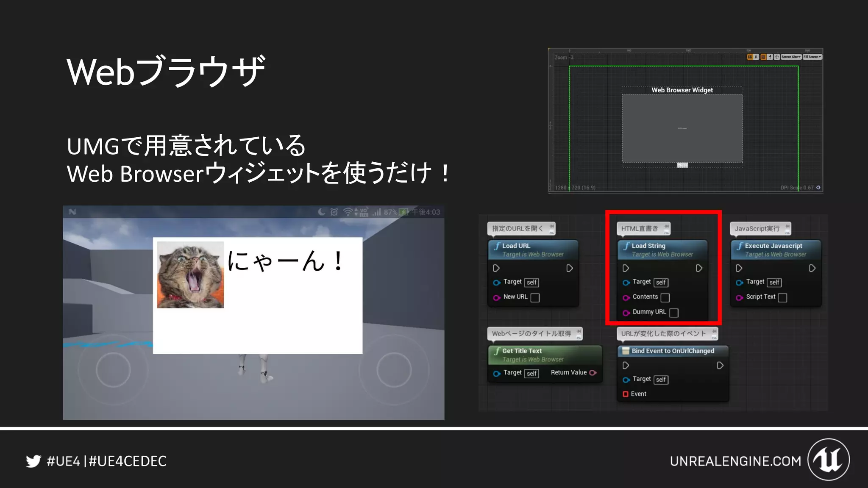Open the Fill Screen dropdown
This screenshot has width=868, height=488.
click(x=812, y=57)
